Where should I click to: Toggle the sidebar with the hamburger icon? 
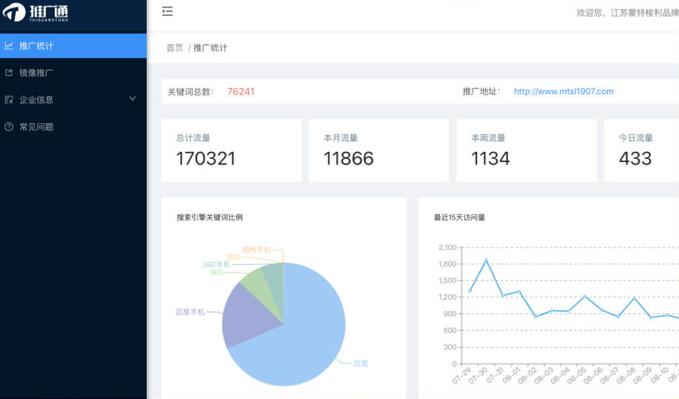[167, 11]
